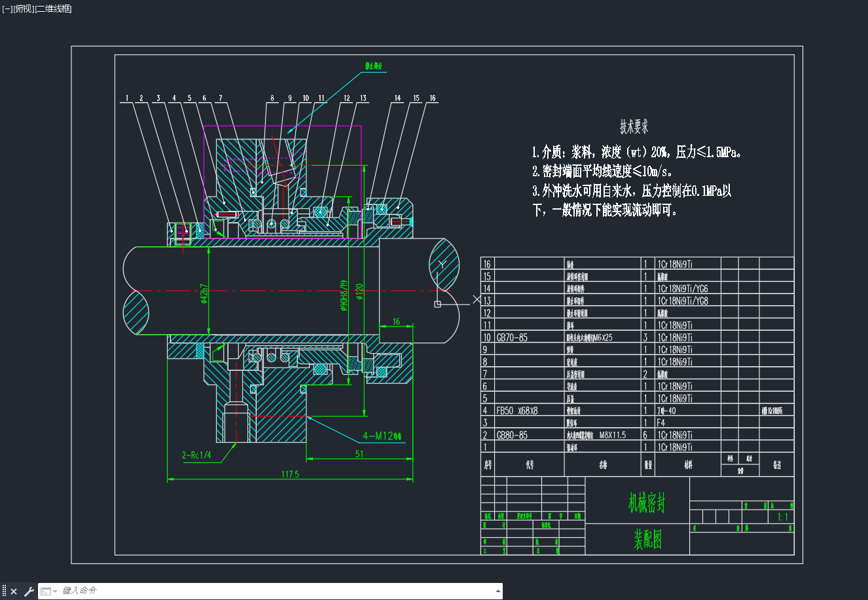Select the φ120 diameter dimension
868x600 pixels.
[x=359, y=290]
